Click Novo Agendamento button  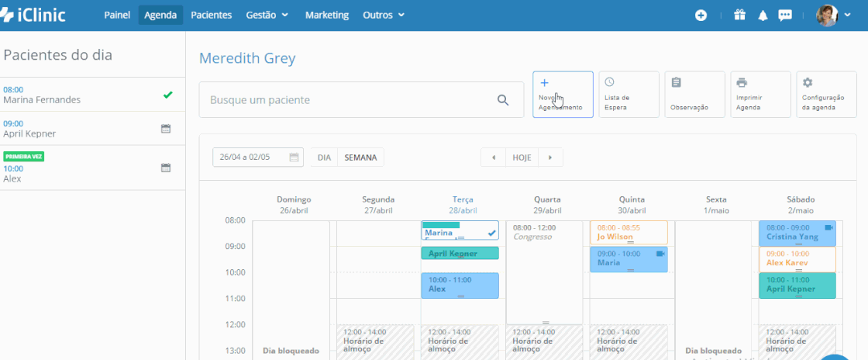click(x=563, y=94)
